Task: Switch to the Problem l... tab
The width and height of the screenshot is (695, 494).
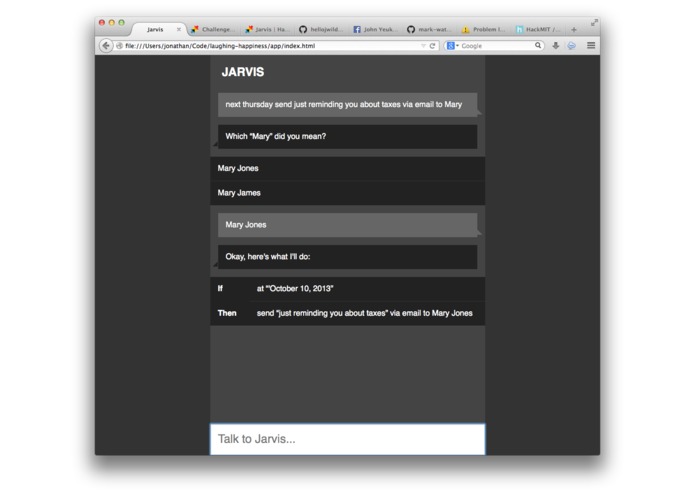Action: click(483, 29)
